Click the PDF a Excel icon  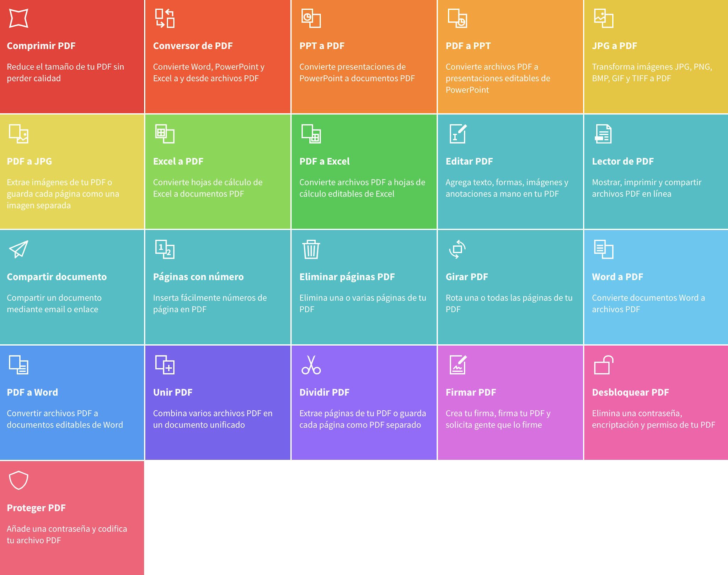pyautogui.click(x=311, y=134)
